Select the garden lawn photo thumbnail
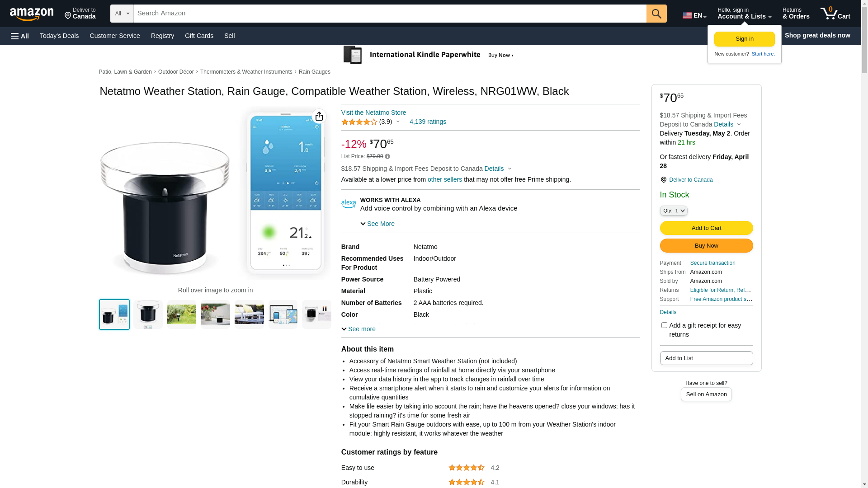Screen dimensions: 868x488 click(x=182, y=314)
